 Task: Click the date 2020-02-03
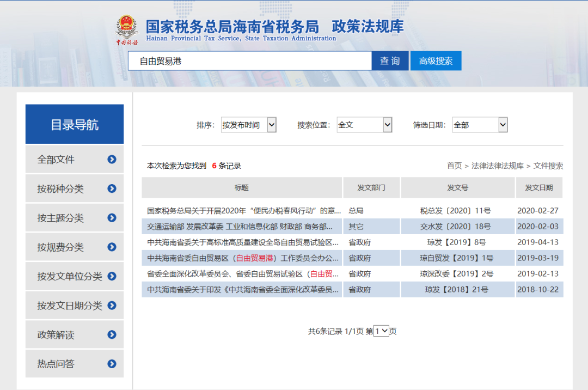(538, 227)
